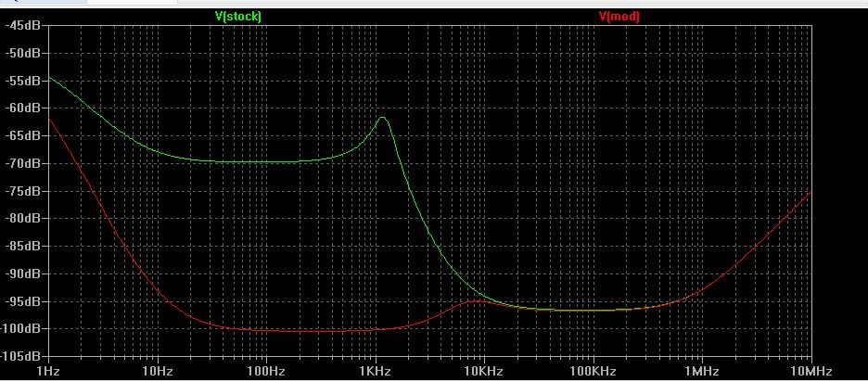The image size is (868, 382).
Task: Click the -55dB vertical axis label
Action: click(23, 81)
